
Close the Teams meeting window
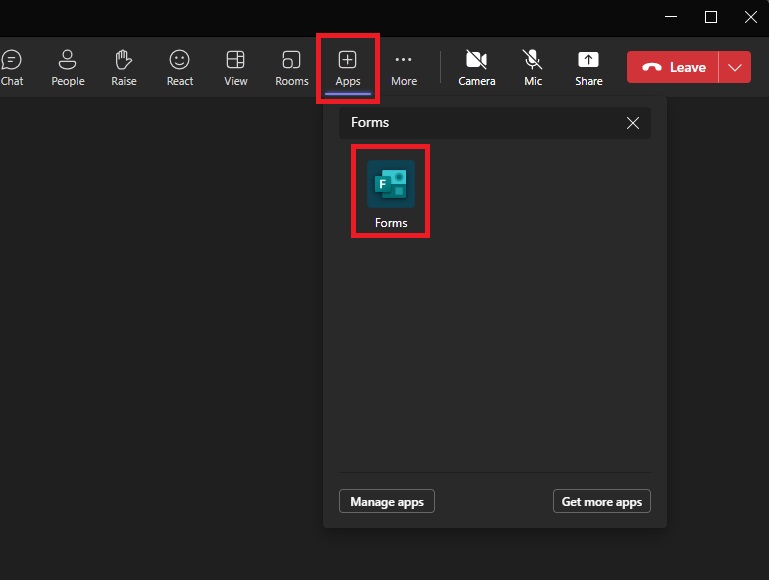click(750, 17)
